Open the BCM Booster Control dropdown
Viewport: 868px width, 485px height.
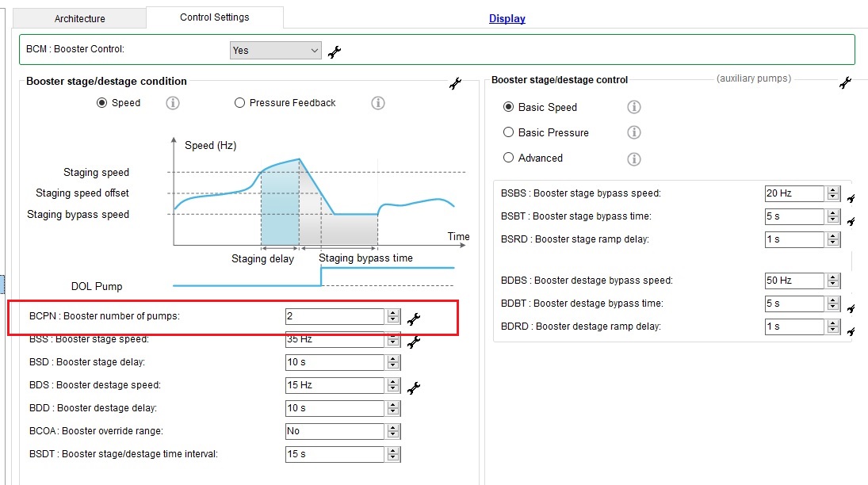(276, 51)
